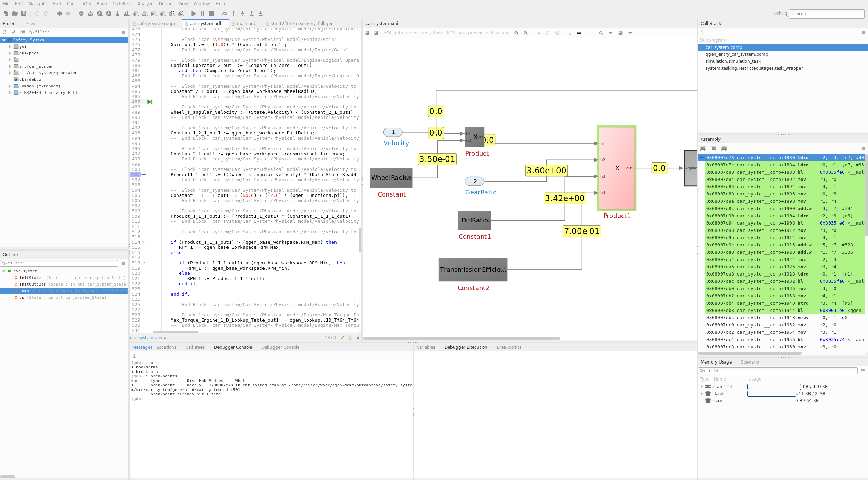The width and height of the screenshot is (868, 480).
Task: Zoom in on the car_system.xmi diagram
Action: [526, 33]
